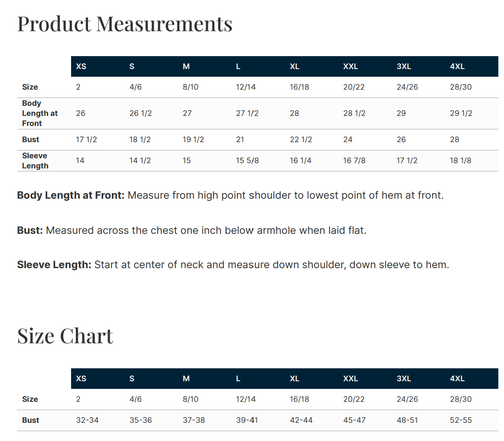Select XS column header in Product Measurements table
The image size is (504, 441).
pos(81,67)
